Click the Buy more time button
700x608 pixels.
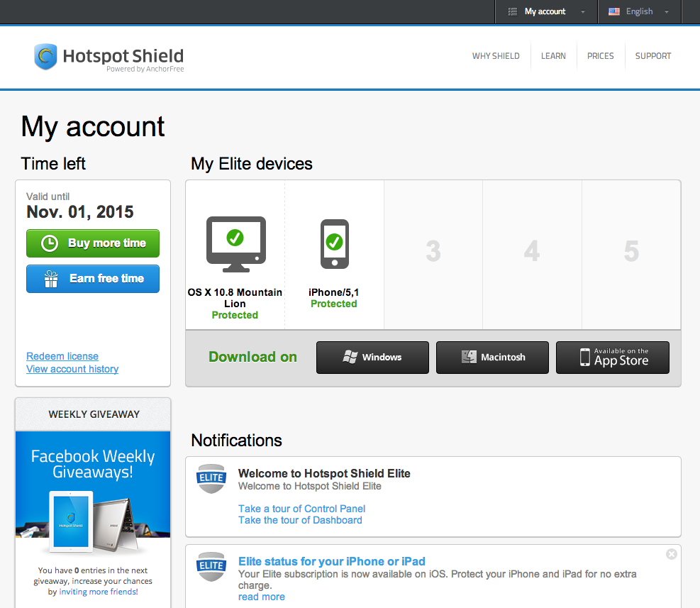coord(93,243)
